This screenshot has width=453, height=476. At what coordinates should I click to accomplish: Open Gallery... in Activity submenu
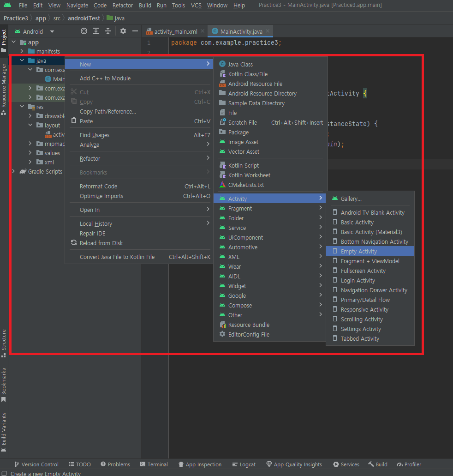tap(370, 199)
